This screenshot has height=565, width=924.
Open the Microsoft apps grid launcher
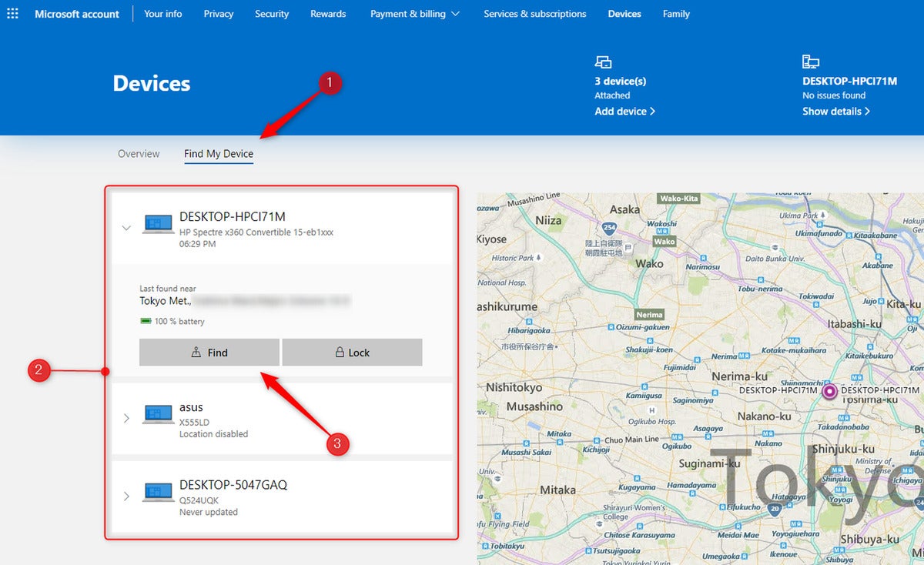click(13, 14)
